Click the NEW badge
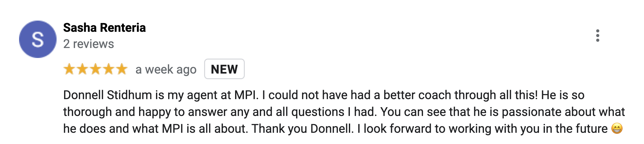This screenshot has width=644, height=144. click(x=224, y=69)
